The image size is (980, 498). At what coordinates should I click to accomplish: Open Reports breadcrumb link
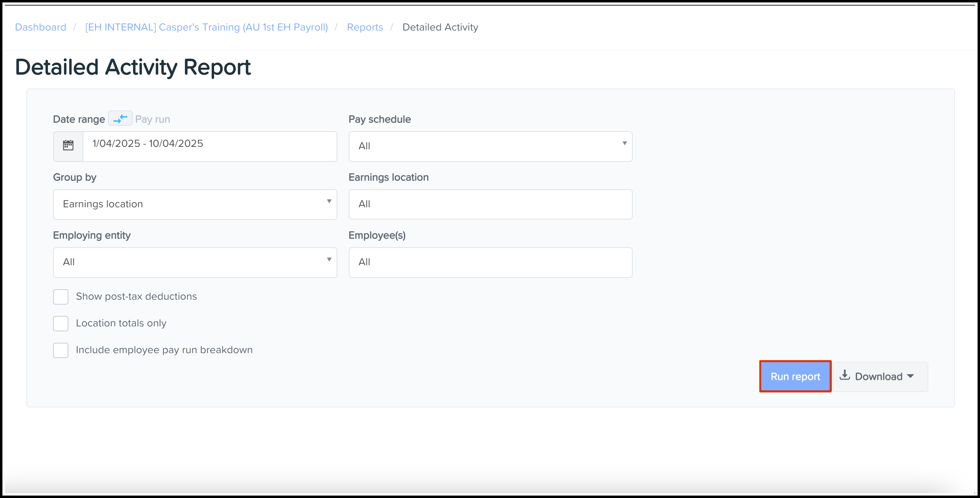coord(365,27)
